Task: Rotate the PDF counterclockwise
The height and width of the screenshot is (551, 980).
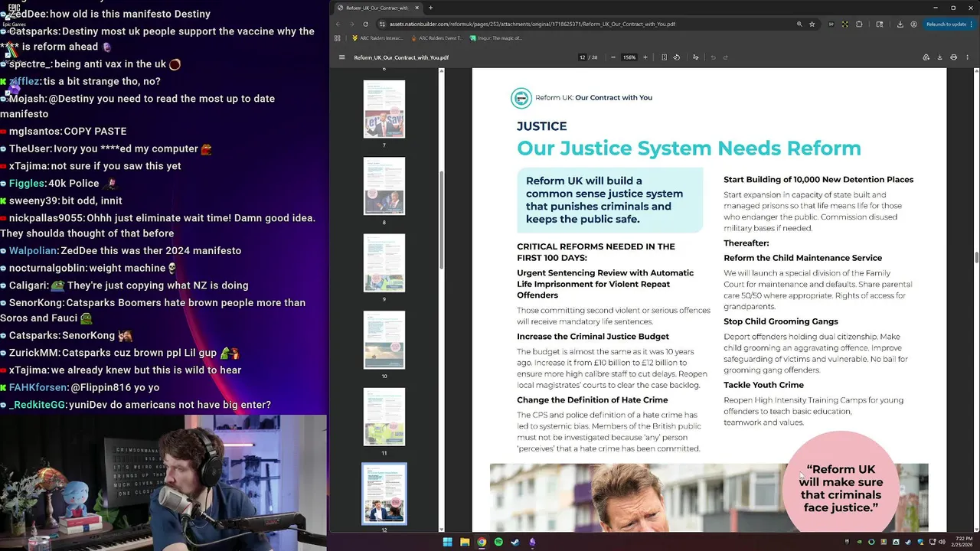Action: click(x=676, y=57)
